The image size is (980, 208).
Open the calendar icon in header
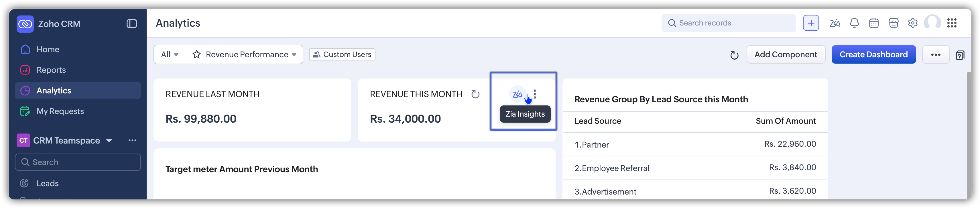point(873,23)
